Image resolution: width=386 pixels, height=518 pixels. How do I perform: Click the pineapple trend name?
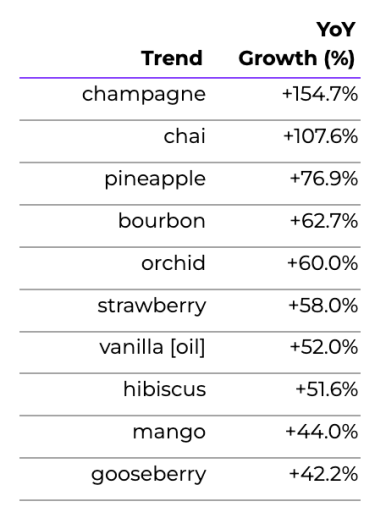point(155,179)
